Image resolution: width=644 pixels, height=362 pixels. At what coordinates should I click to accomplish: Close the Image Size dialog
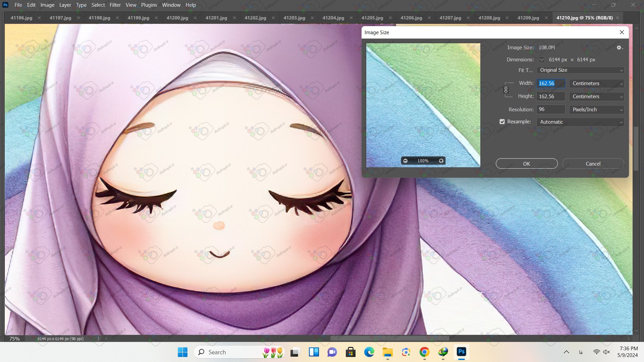click(622, 32)
